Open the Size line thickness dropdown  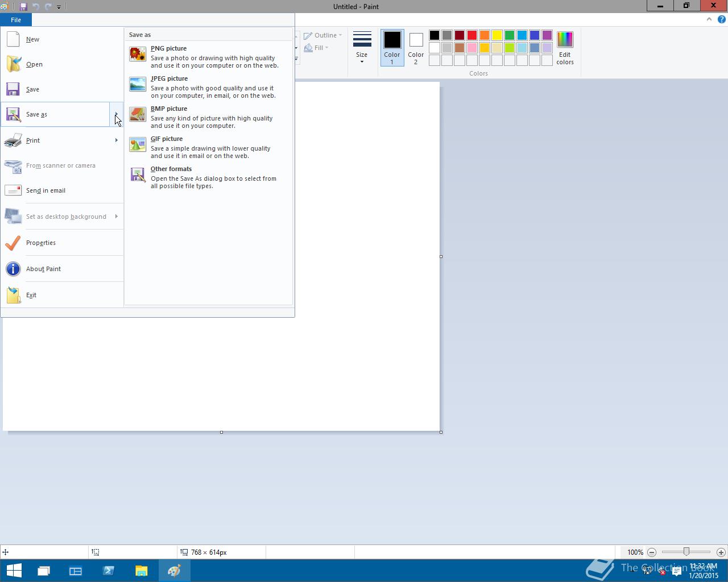[362, 48]
